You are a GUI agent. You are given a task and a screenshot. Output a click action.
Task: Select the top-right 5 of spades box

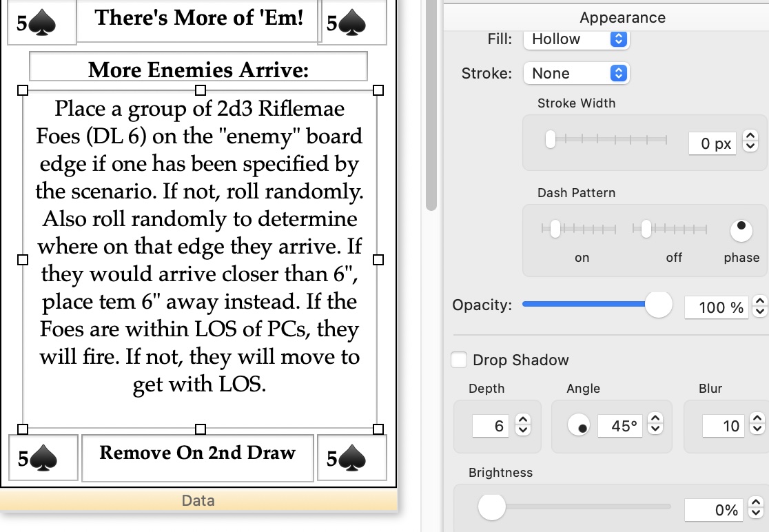(351, 23)
